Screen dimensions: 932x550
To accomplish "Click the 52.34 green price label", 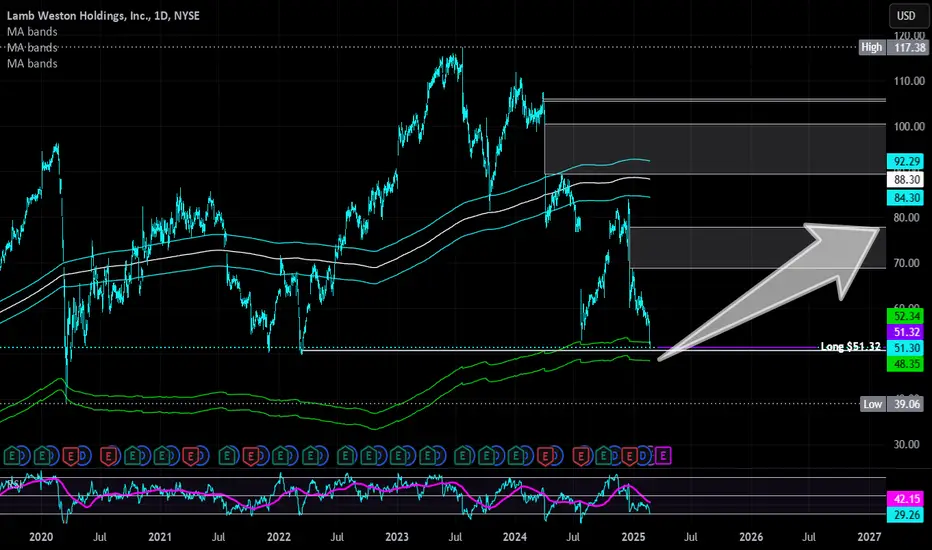I will point(906,316).
